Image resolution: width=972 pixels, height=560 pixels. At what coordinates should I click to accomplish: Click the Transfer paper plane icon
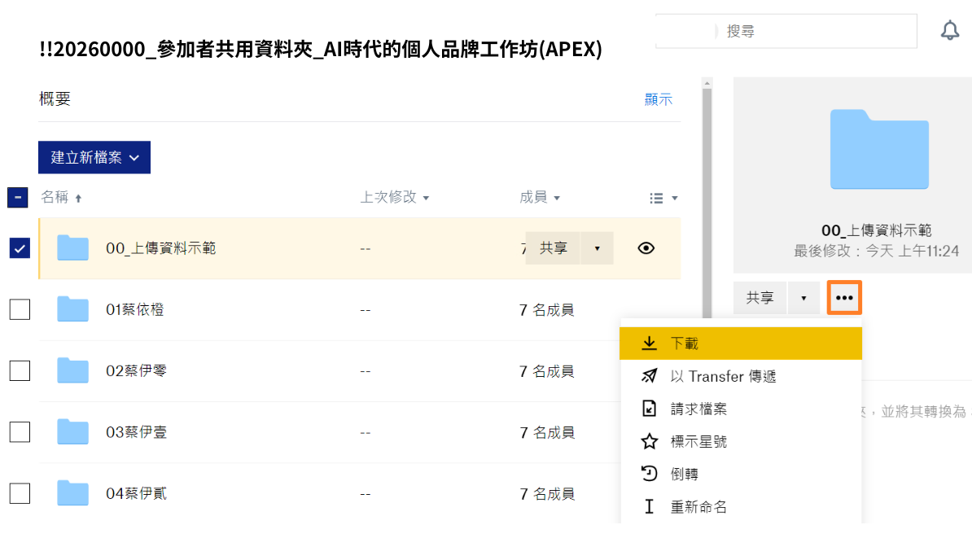[x=649, y=376]
